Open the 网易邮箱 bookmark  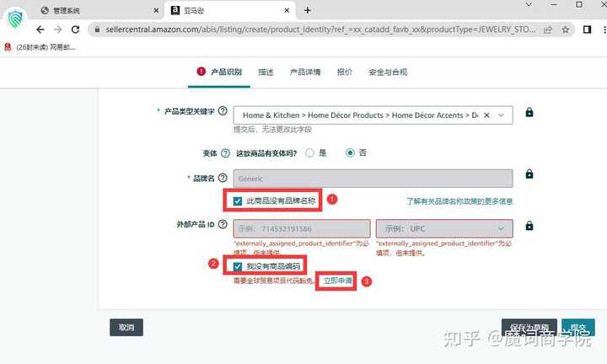(40, 47)
